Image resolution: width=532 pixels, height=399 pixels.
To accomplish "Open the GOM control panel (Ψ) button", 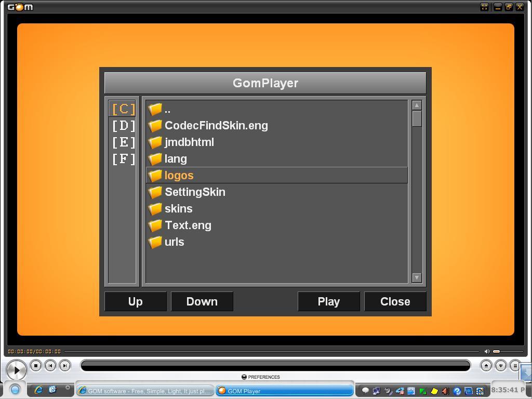I will 501,366.
